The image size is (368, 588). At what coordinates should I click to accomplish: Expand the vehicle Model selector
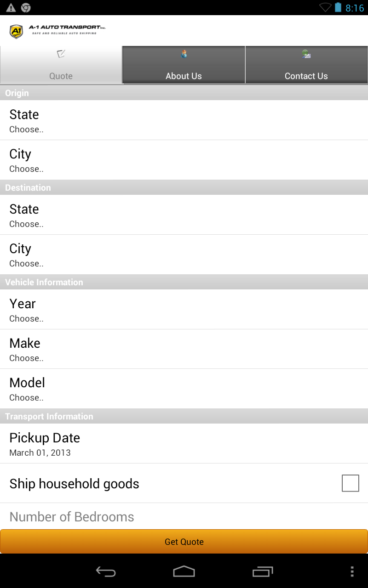184,389
